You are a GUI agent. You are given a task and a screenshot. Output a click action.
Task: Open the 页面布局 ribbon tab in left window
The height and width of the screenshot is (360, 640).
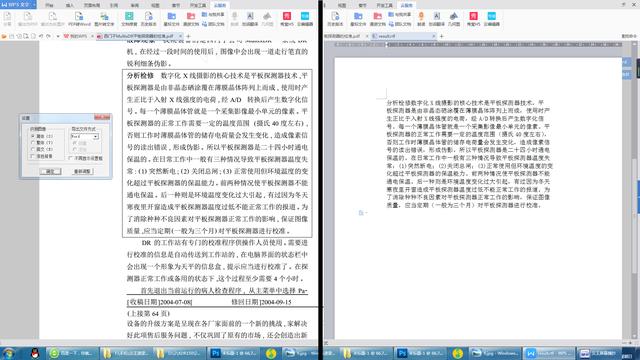click(92, 5)
